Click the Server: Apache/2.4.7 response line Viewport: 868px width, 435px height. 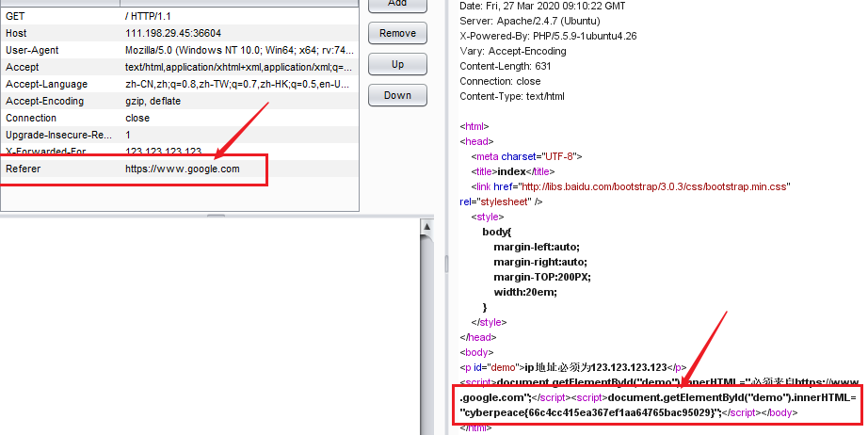[x=530, y=21]
